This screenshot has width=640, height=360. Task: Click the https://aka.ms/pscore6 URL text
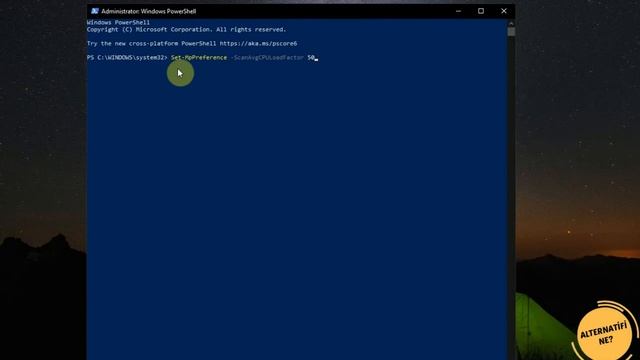coord(258,43)
